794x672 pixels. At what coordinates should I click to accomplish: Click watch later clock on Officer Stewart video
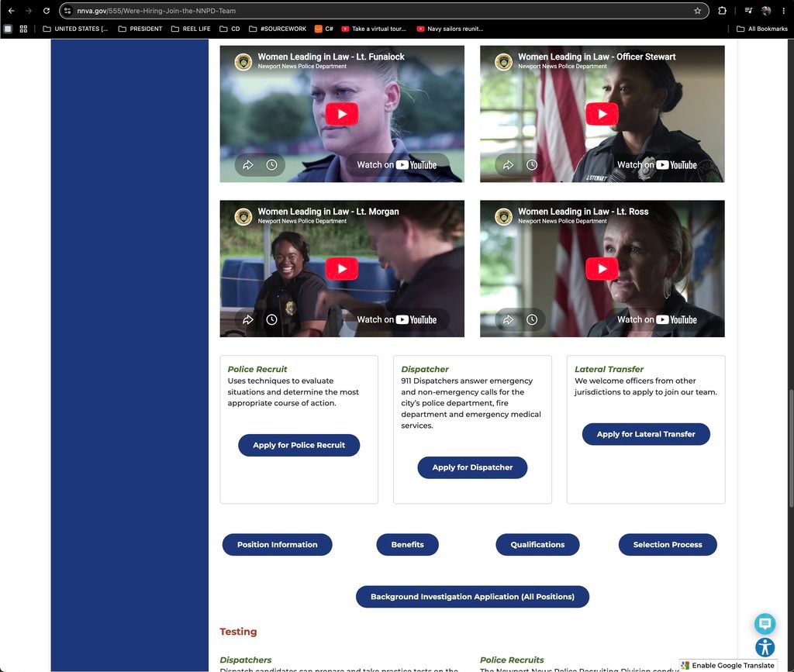tap(532, 165)
